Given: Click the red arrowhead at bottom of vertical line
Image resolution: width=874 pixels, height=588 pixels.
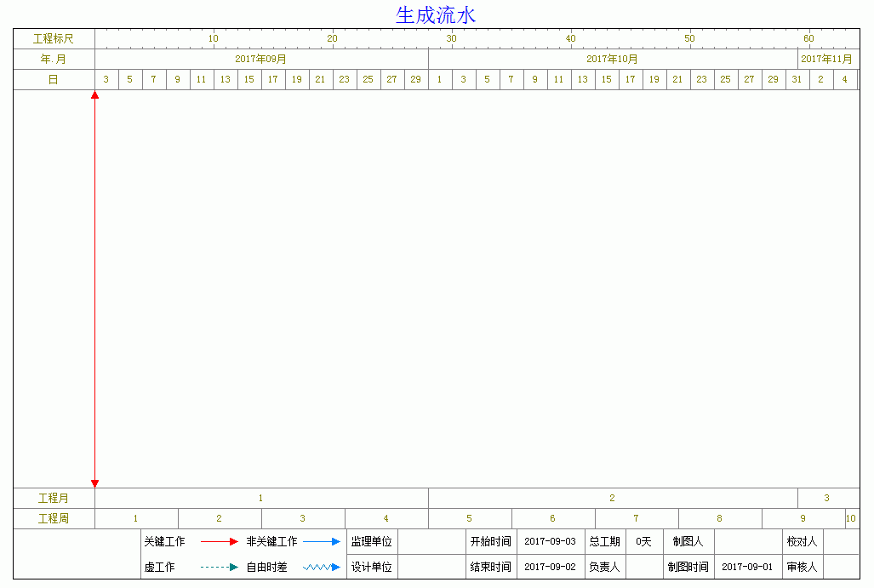Looking at the screenshot, I should [x=94, y=482].
